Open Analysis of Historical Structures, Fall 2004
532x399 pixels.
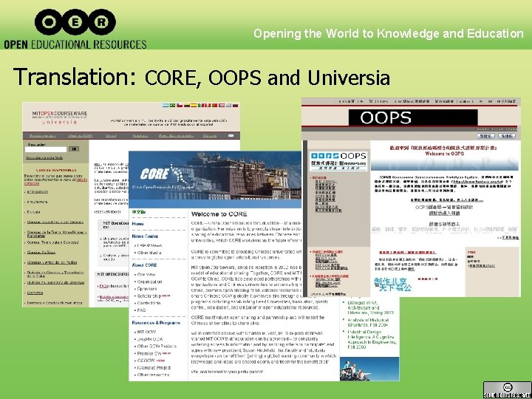(x=368, y=322)
